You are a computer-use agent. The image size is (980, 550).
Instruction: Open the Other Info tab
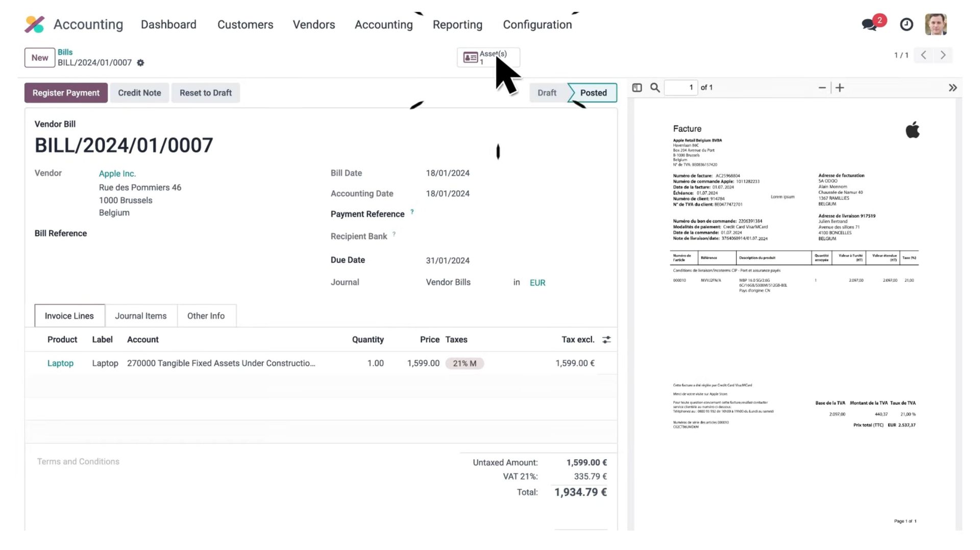point(206,316)
